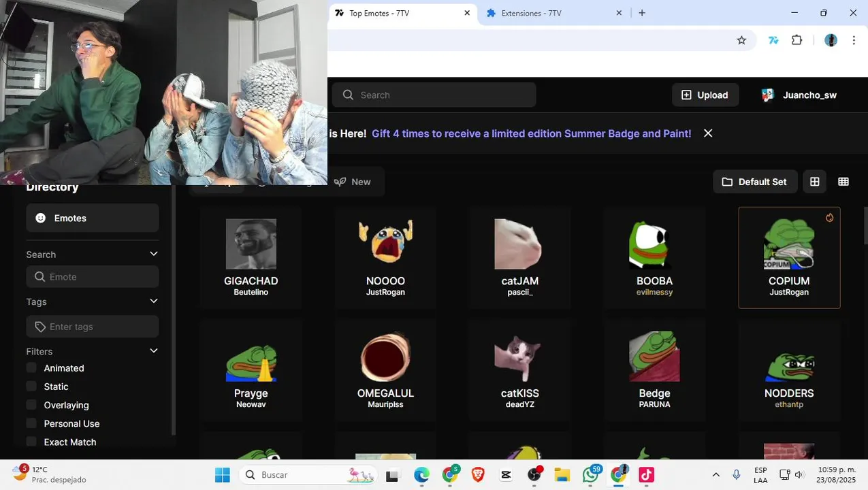Open the Juancho_sw account avatar

[768, 95]
